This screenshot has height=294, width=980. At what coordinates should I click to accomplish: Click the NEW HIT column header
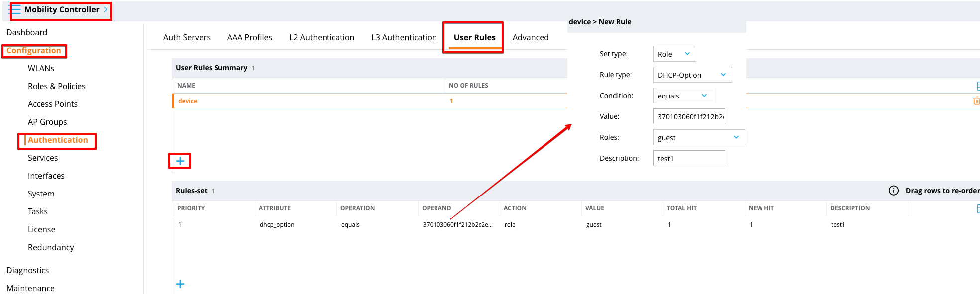coord(762,208)
